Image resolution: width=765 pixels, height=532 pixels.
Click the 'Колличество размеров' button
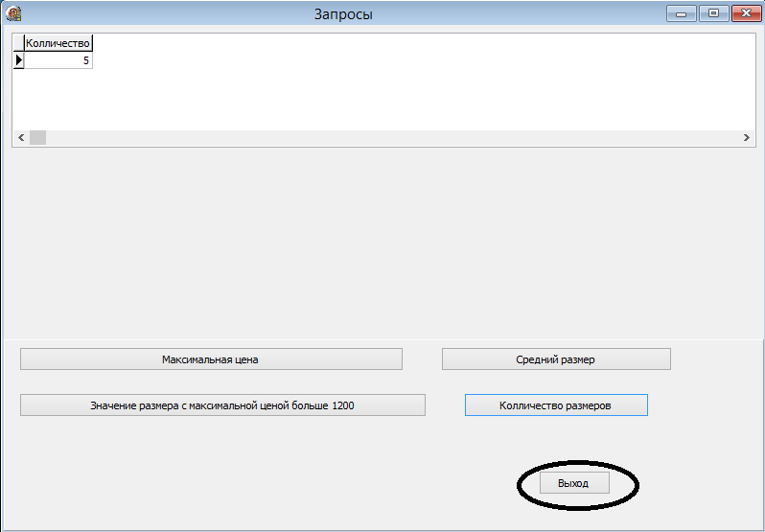(x=556, y=405)
